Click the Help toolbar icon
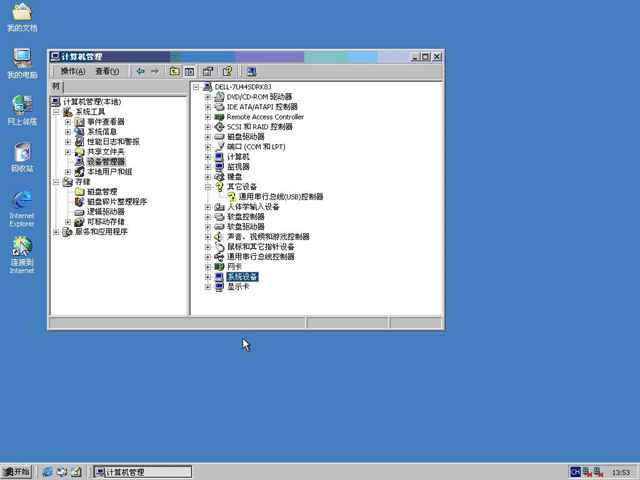Image resolution: width=640 pixels, height=480 pixels. pyautogui.click(x=227, y=71)
